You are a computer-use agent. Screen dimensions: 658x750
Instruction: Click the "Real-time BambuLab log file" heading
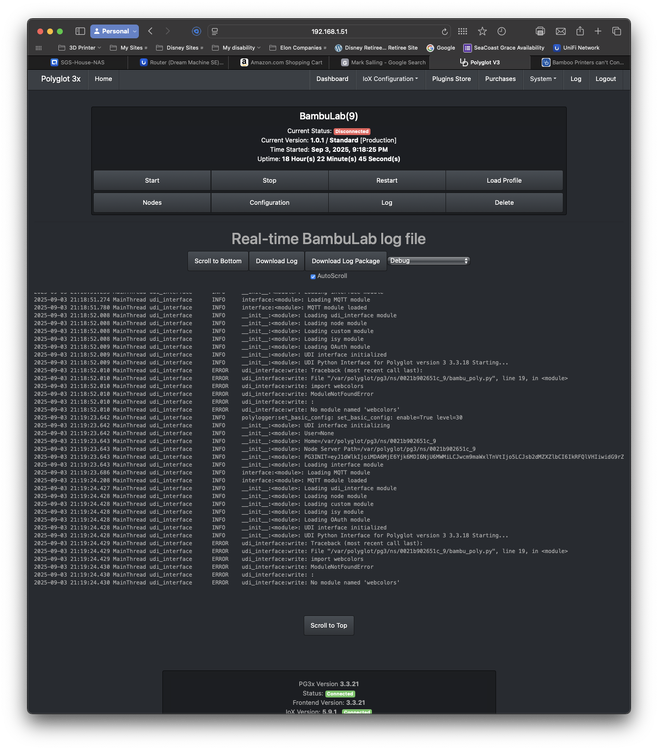[329, 239]
